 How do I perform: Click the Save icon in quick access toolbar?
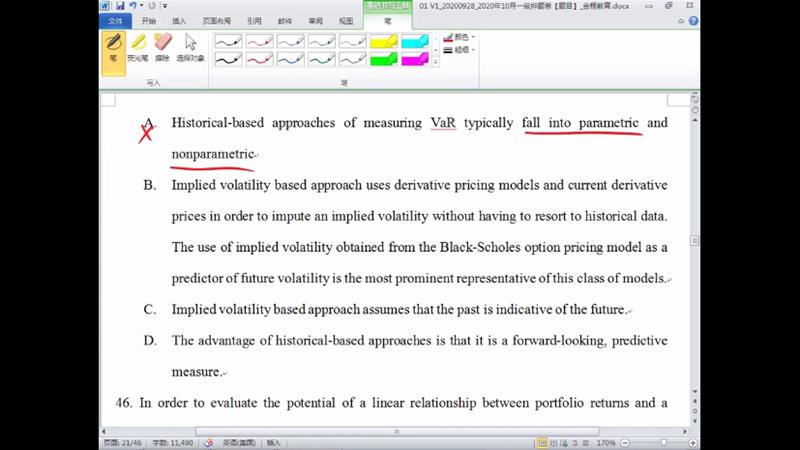(120, 6)
